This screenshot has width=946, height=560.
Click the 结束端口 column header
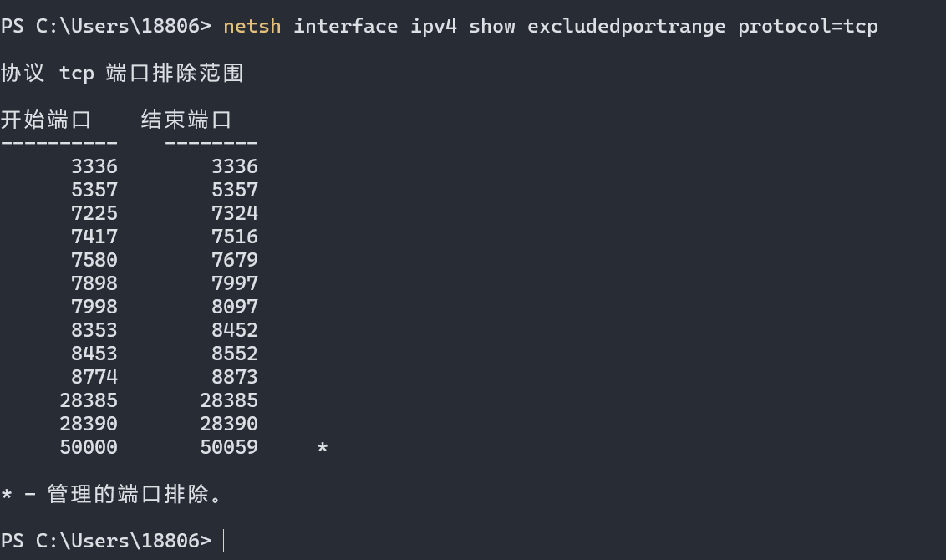[186, 120]
